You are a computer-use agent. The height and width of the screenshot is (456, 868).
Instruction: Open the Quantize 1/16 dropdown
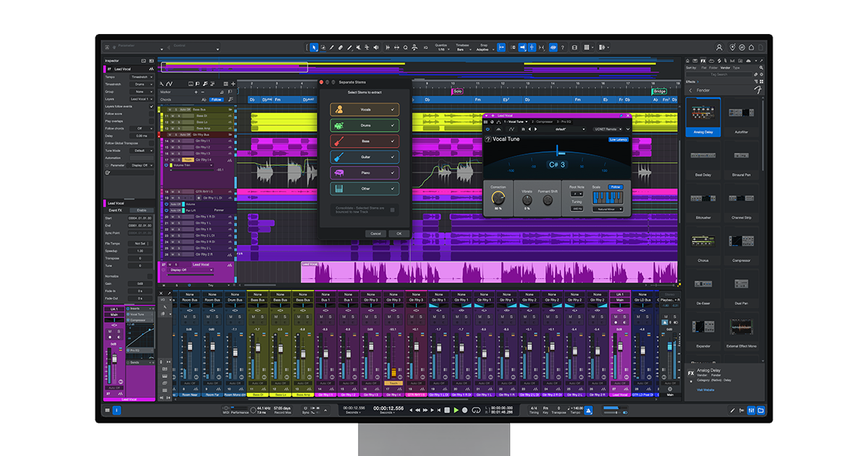click(443, 48)
